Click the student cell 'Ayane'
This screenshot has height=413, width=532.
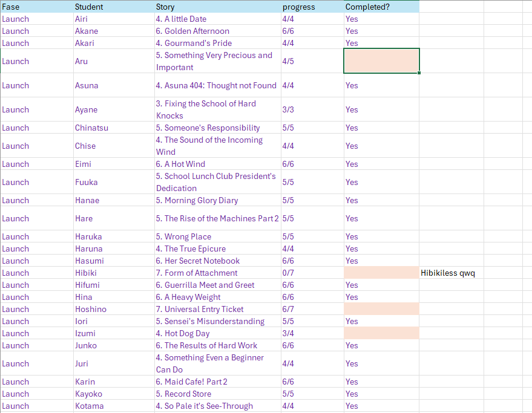tap(114, 109)
